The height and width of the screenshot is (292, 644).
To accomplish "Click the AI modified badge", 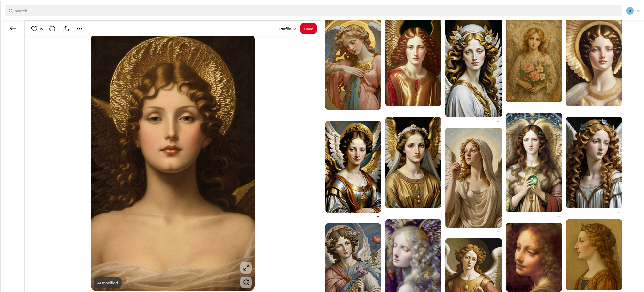I will pos(107,283).
